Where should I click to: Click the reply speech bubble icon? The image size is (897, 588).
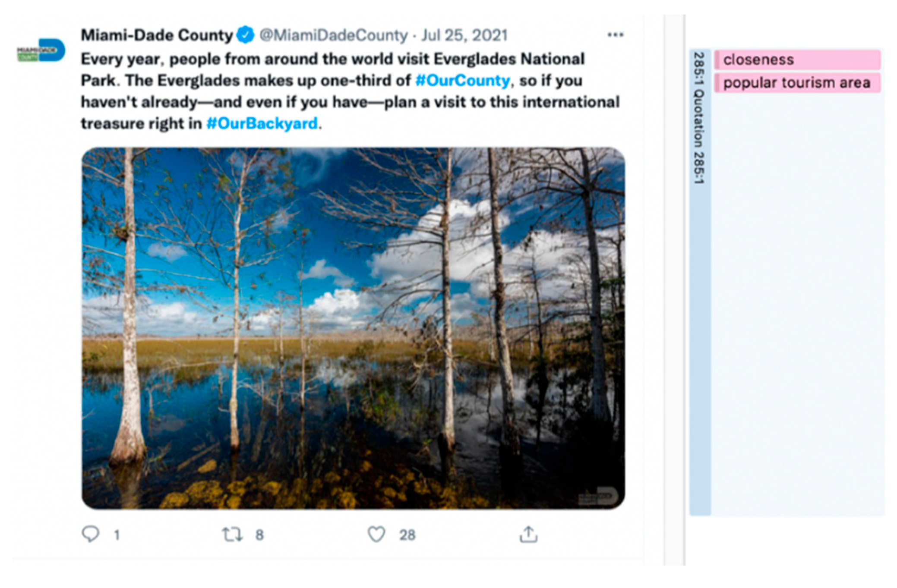[90, 534]
